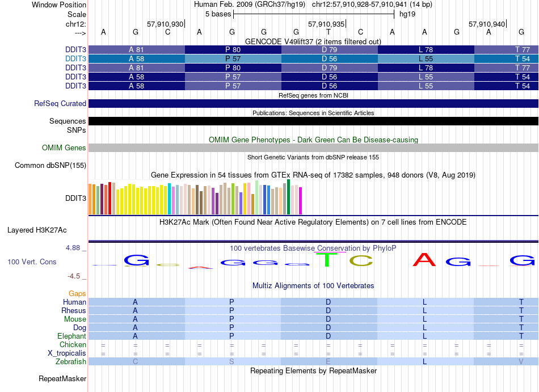This screenshot has height=392, width=539.
Task: Click the Multiz Alignments of 100 Vertebrates title
Action: [x=313, y=285]
